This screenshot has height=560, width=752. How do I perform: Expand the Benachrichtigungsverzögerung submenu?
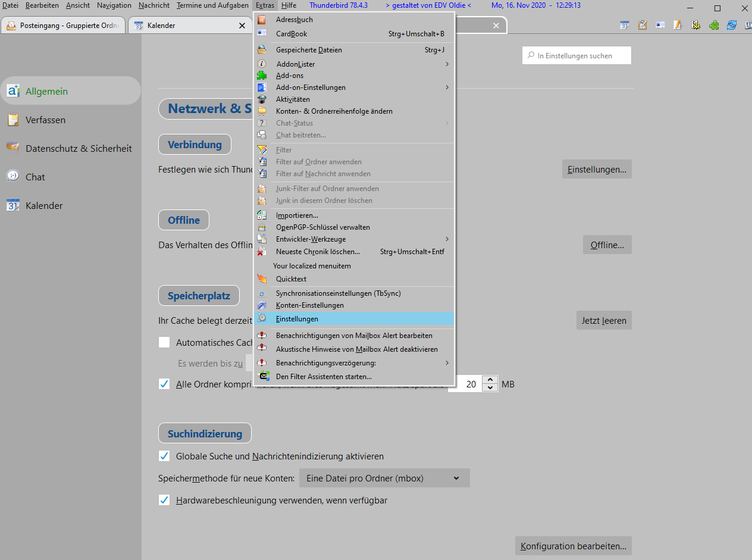point(354,363)
